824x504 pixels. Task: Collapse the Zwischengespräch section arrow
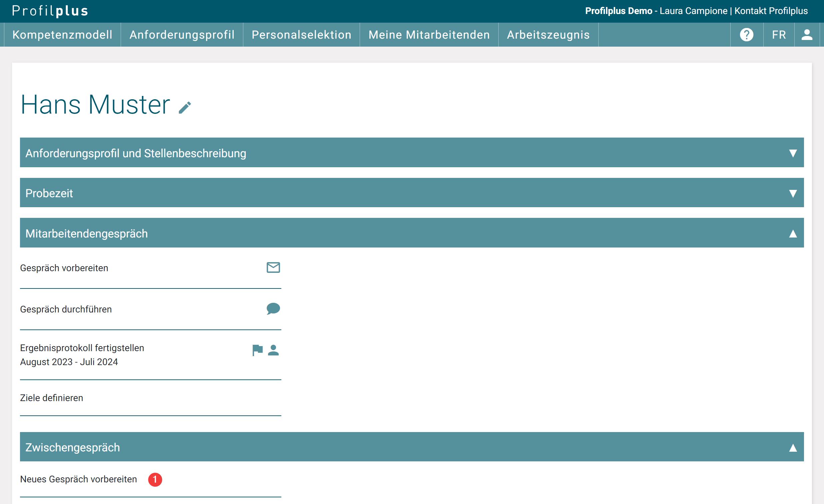(793, 447)
